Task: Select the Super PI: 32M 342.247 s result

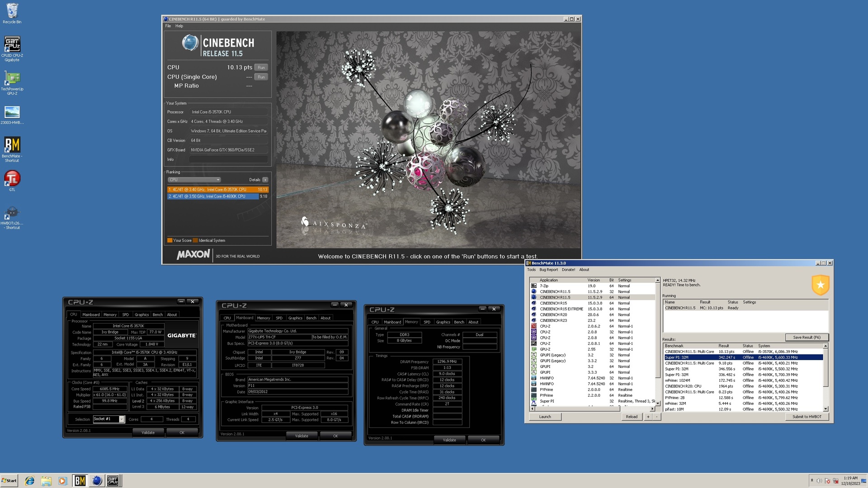Action: point(743,357)
